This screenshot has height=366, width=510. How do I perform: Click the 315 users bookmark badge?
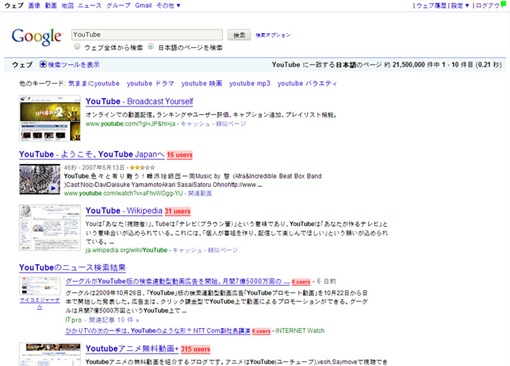195,349
